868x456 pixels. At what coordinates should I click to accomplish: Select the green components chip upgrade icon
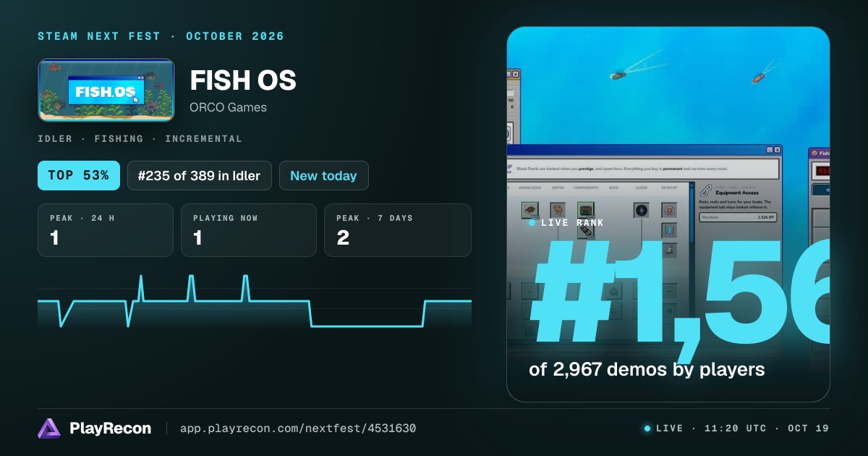[x=586, y=210]
